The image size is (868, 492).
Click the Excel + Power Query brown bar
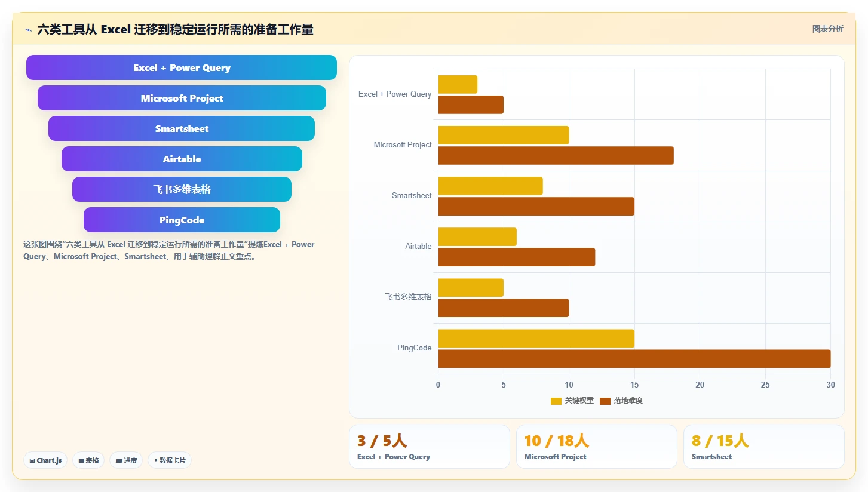click(x=471, y=105)
